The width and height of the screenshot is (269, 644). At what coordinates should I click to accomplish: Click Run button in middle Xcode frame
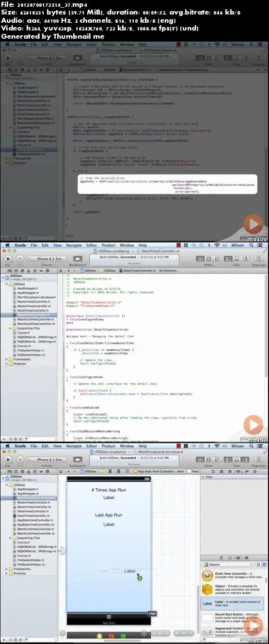7,259
